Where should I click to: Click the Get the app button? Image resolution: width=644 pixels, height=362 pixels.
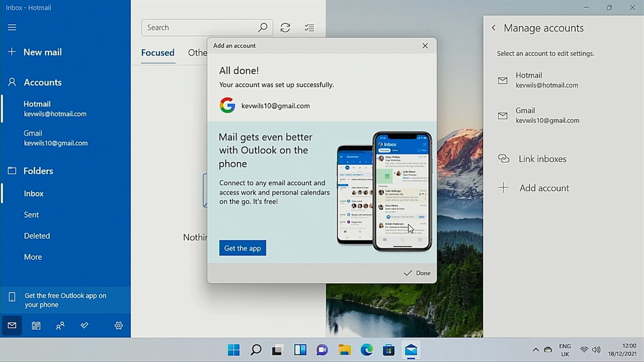tap(243, 248)
